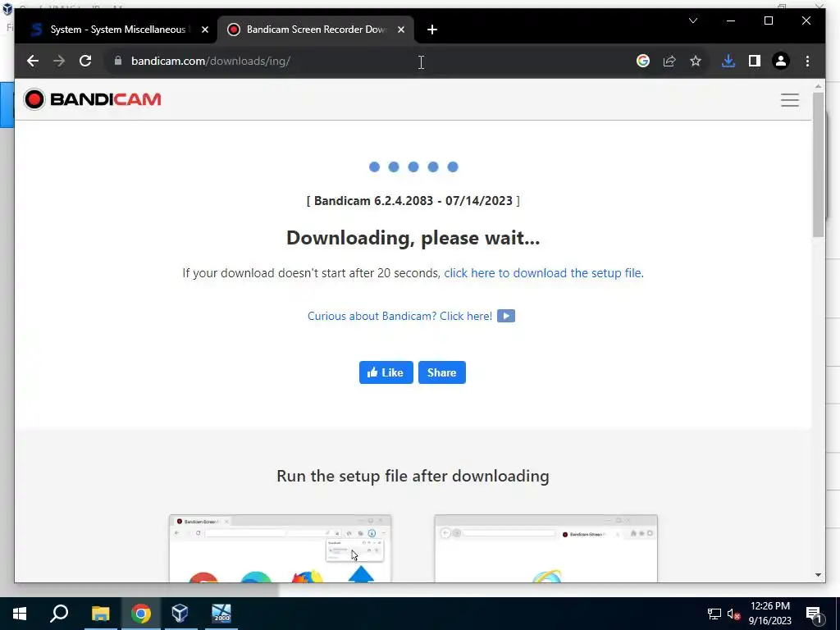Click the Bandicam logo
Viewport: 840px width, 630px height.
point(92,99)
